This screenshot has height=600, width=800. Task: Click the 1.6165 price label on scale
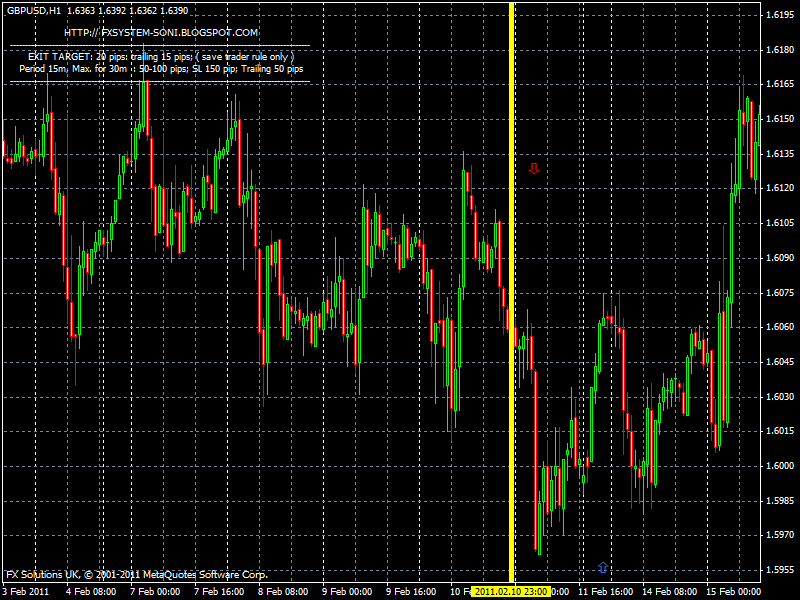[779, 84]
